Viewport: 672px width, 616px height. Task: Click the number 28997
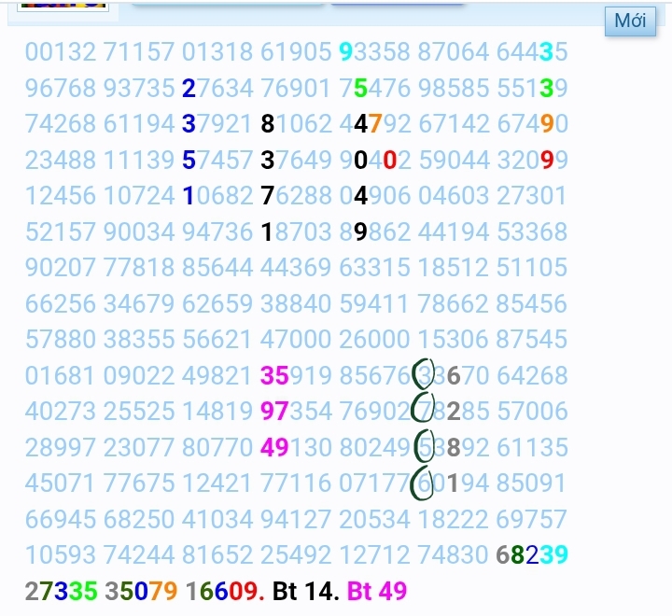click(61, 447)
